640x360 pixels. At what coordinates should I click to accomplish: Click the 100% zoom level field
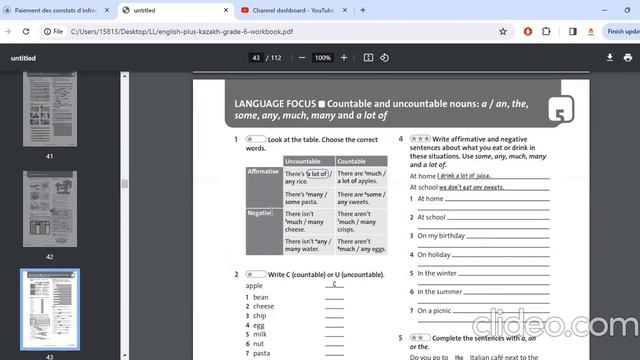pos(322,58)
